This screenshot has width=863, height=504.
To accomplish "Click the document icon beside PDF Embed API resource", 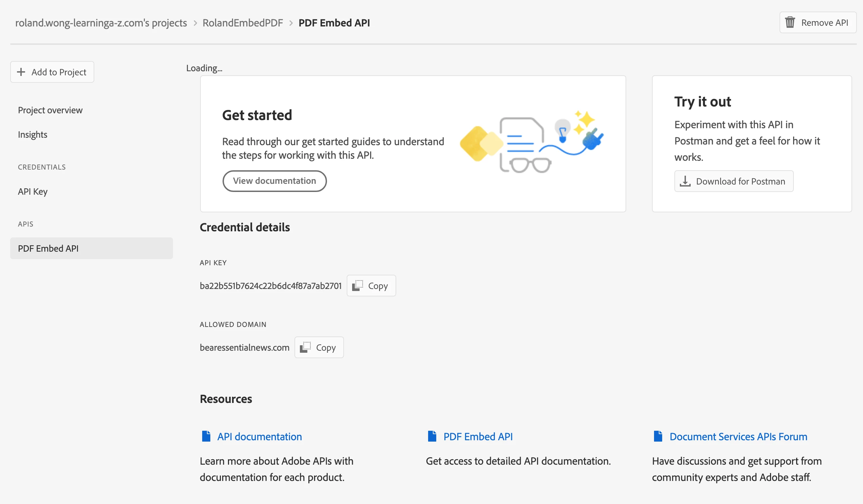I will pos(432,436).
